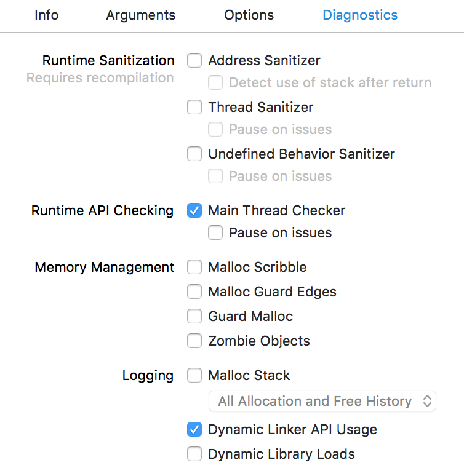Open the Arguments tab
Viewport: 464px width, 476px height.
140,15
